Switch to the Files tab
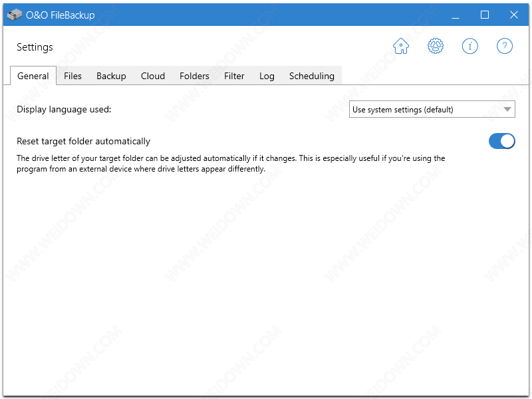Viewport: 532px width, 399px height. pos(72,76)
